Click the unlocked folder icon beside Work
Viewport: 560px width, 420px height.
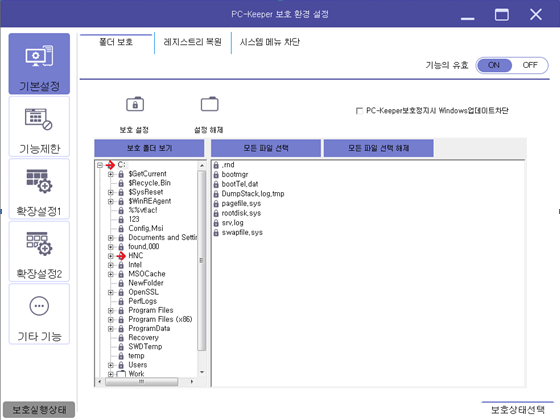pos(121,374)
